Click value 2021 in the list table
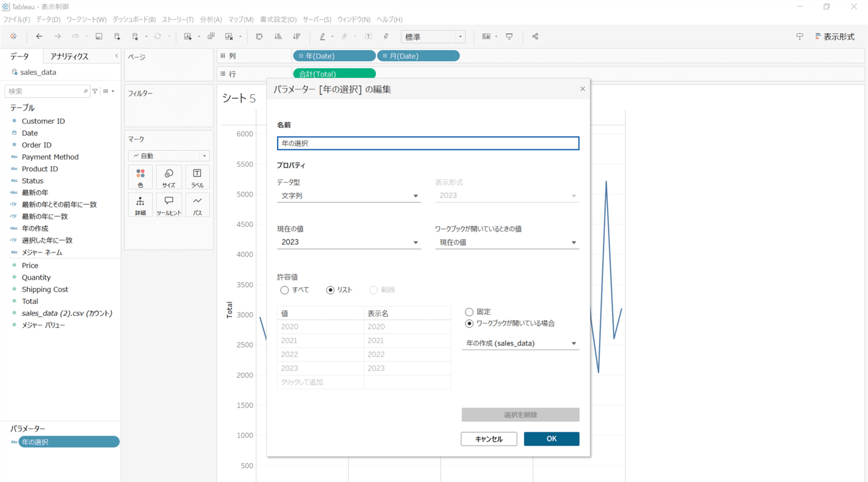868x482 pixels. (320, 340)
